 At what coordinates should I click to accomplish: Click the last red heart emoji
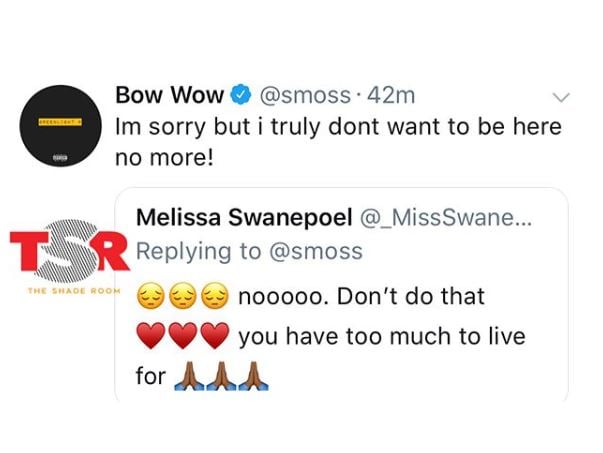[215, 335]
